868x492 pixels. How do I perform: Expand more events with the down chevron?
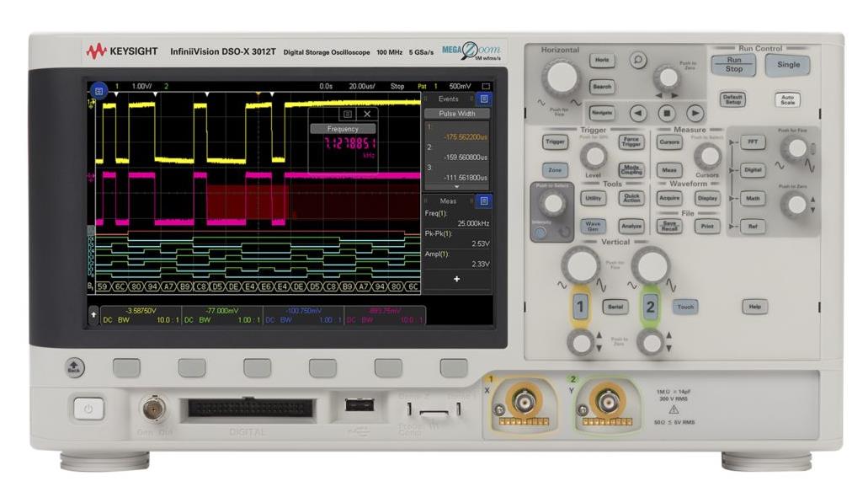455,184
